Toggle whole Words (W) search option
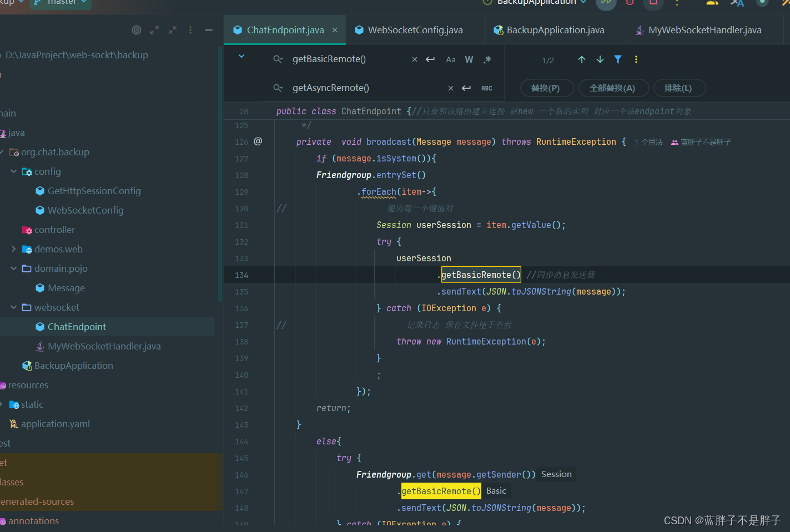790x532 pixels. [x=469, y=59]
